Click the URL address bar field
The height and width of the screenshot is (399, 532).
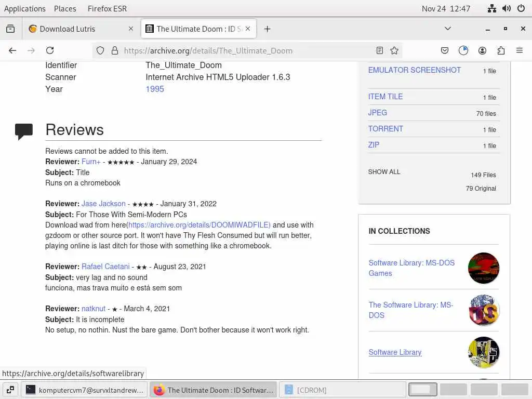click(x=247, y=50)
